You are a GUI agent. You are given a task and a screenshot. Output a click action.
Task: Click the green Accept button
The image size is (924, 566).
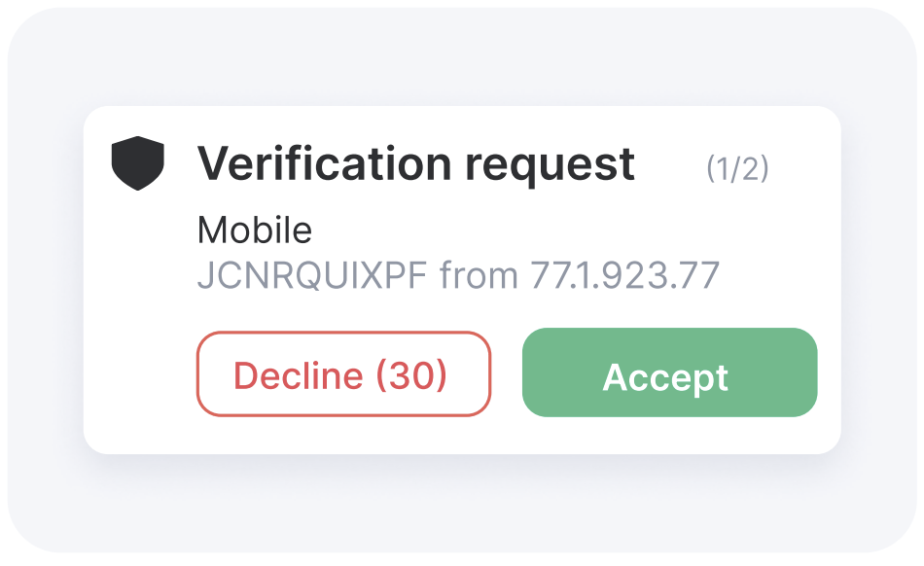point(669,372)
